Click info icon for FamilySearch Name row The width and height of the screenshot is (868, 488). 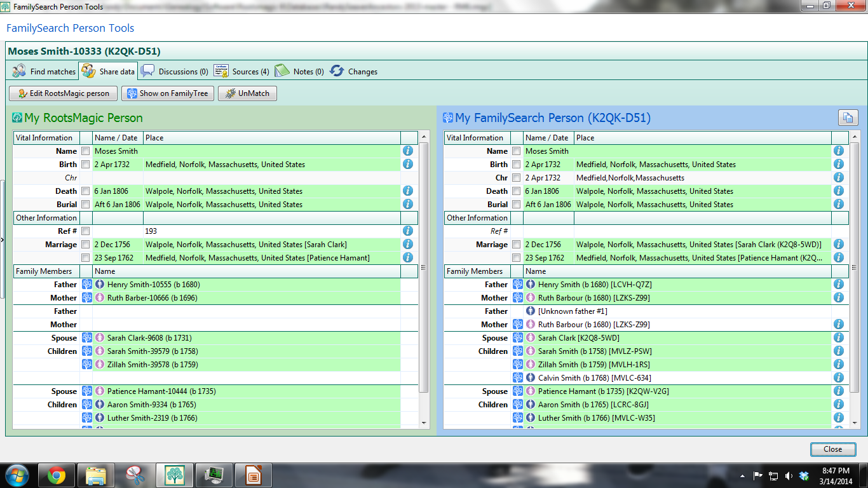point(839,151)
